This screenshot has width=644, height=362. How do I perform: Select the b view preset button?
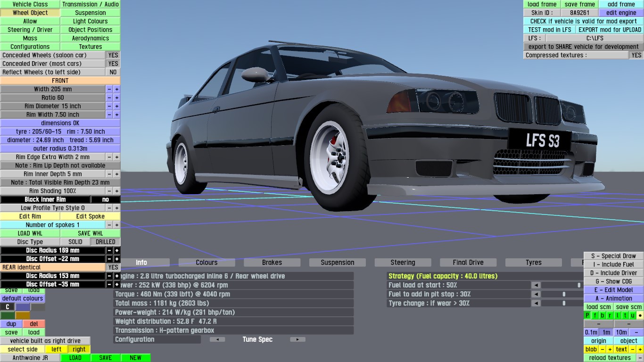(x=603, y=315)
